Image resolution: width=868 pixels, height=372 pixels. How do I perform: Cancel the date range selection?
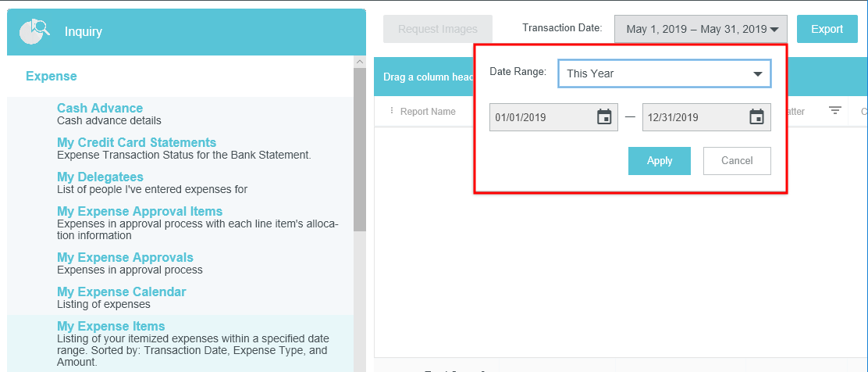pyautogui.click(x=737, y=161)
